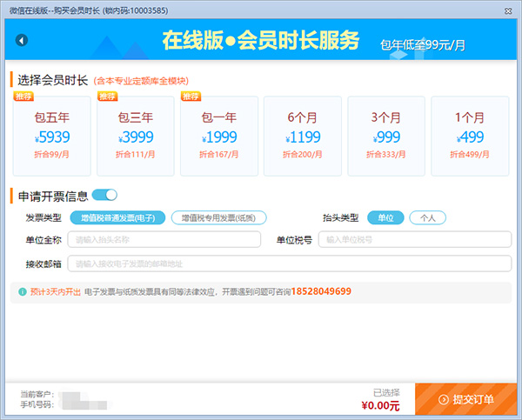The height and width of the screenshot is (420, 522).
Task: Close the membership purchase window
Action: [508, 8]
